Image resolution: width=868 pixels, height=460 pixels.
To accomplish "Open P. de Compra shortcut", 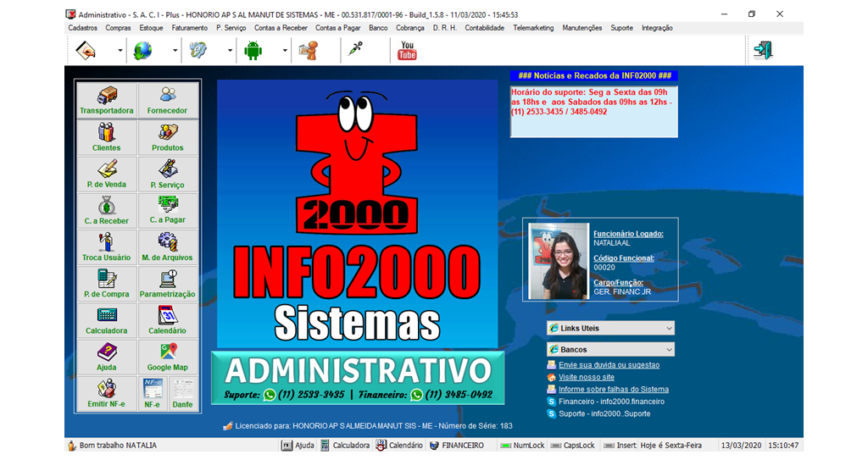I will point(107,284).
